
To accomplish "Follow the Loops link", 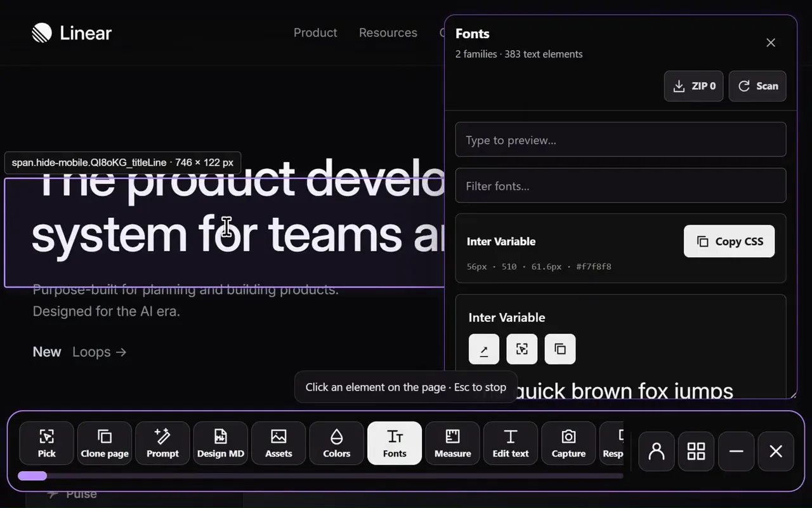I will point(100,352).
